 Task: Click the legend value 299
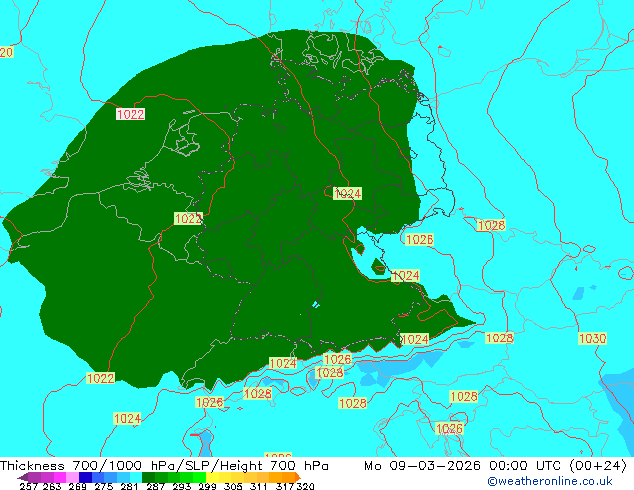(207, 486)
